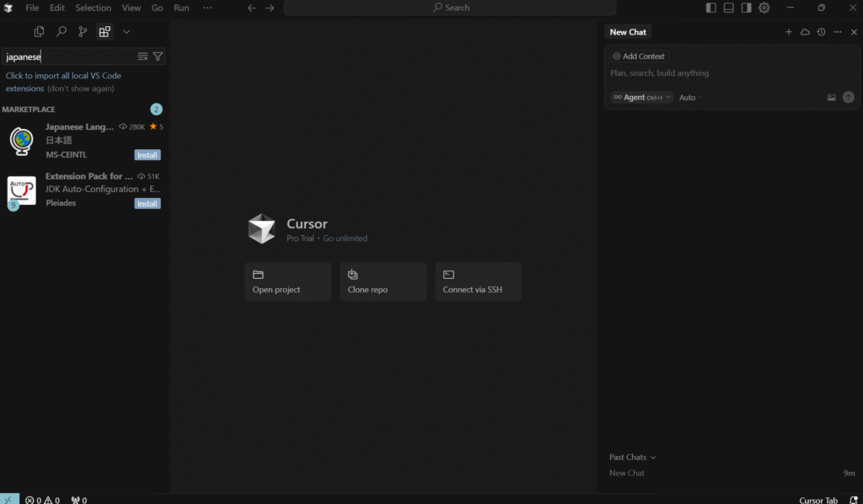This screenshot has height=504, width=863.
Task: Open the Source Control view
Action: [83, 32]
